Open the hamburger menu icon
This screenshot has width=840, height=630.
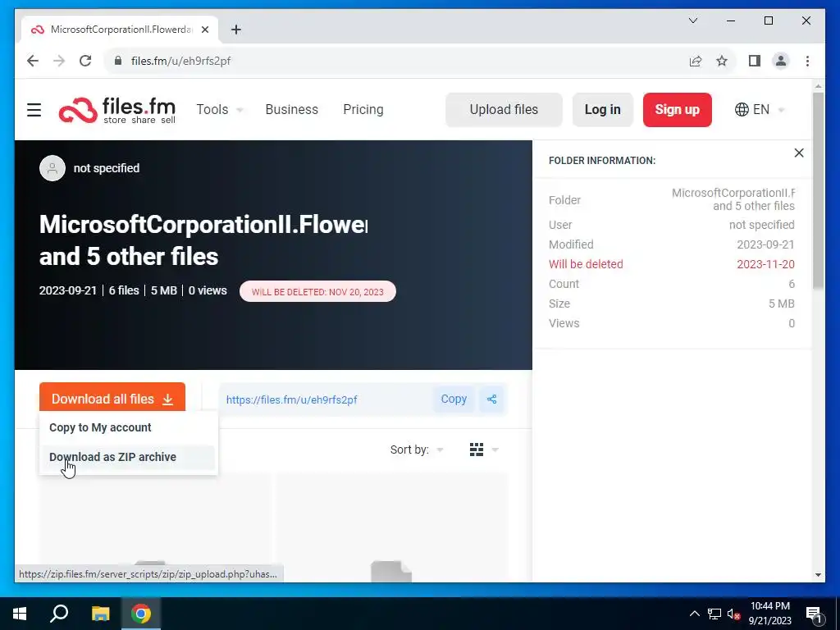point(34,110)
